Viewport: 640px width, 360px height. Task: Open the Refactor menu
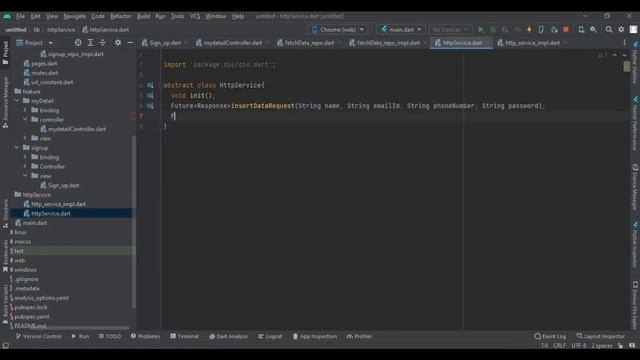click(x=121, y=16)
